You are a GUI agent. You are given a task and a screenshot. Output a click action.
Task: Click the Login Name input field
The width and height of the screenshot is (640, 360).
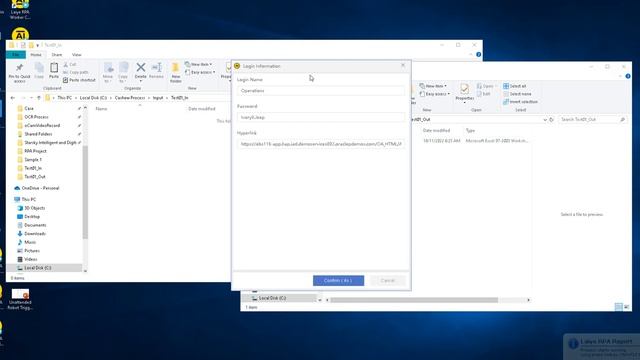pyautogui.click(x=321, y=91)
